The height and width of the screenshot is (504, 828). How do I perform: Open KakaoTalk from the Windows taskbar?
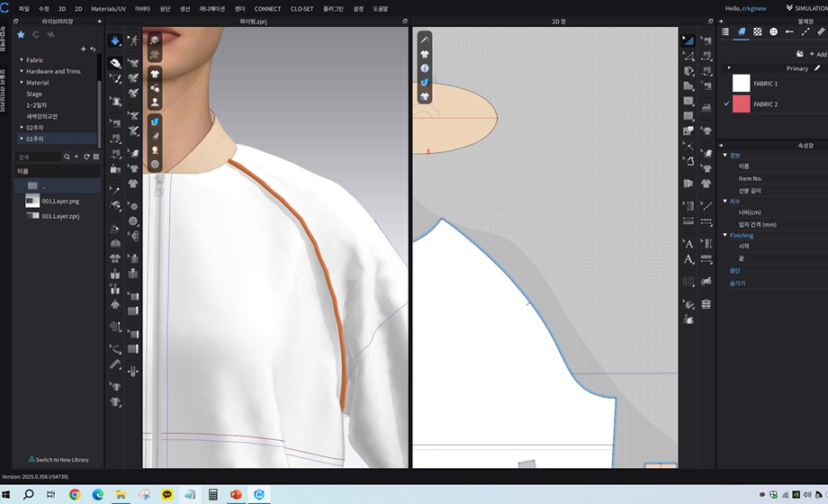tap(166, 494)
